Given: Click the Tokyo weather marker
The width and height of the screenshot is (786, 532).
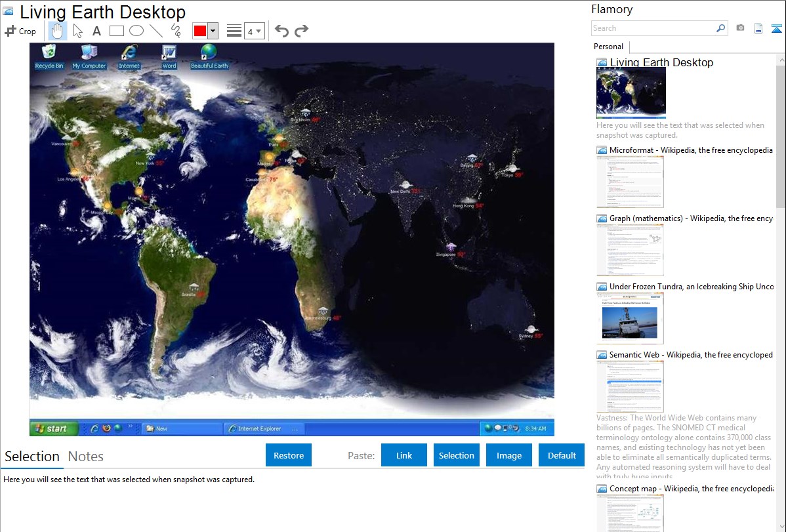Looking at the screenshot, I should [x=511, y=171].
